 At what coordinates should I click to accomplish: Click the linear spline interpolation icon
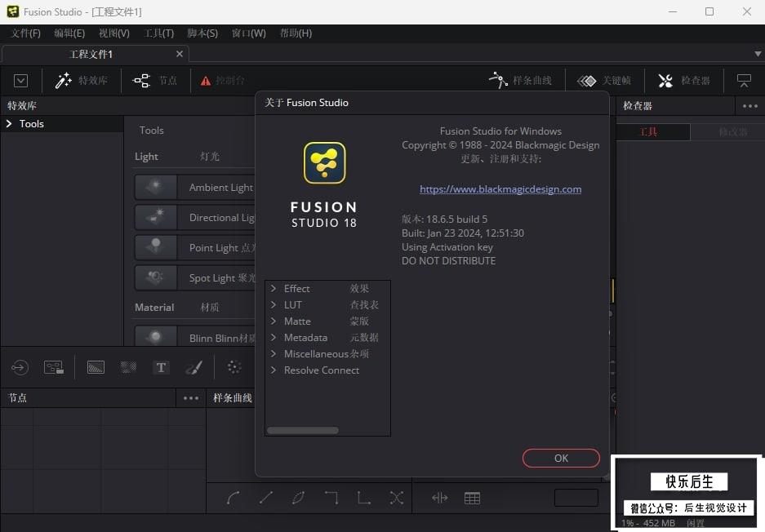266,498
